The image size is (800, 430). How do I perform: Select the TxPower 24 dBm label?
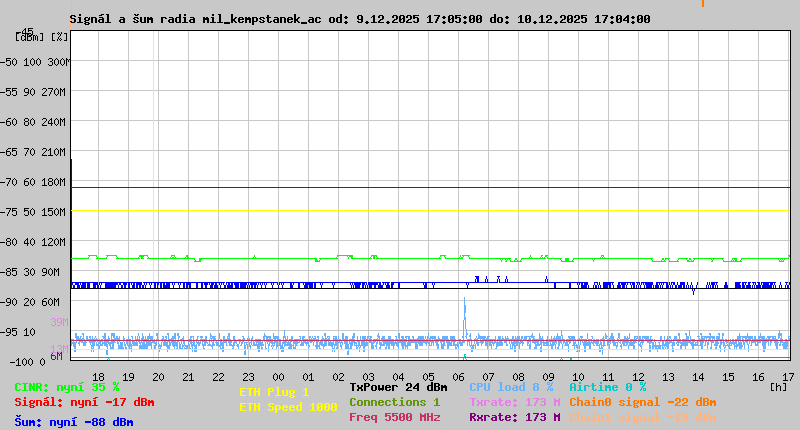coord(398,387)
